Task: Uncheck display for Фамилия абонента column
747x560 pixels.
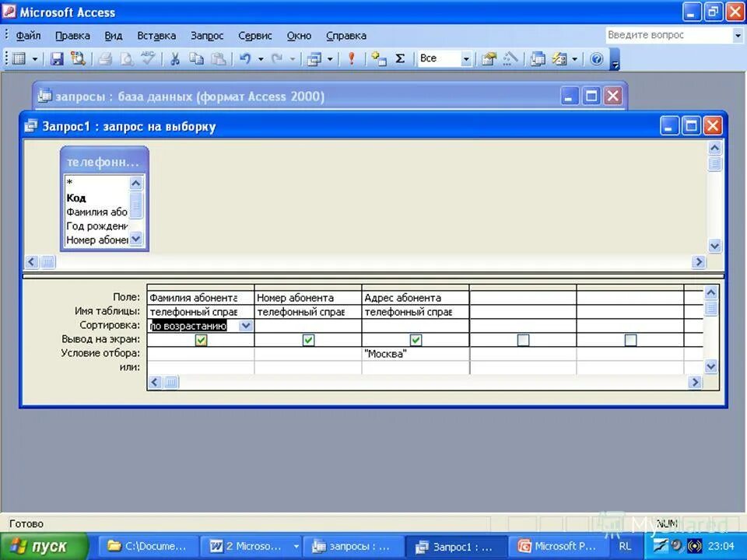Action: point(201,340)
